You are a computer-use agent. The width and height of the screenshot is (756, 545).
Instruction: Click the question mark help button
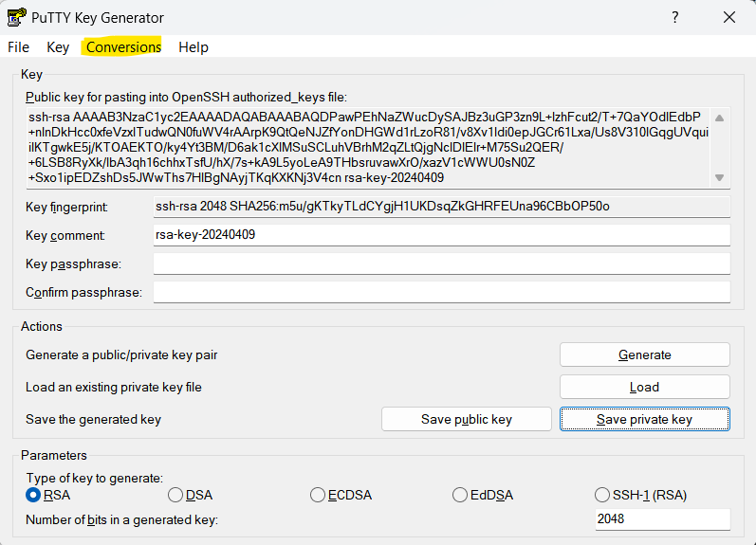[675, 17]
